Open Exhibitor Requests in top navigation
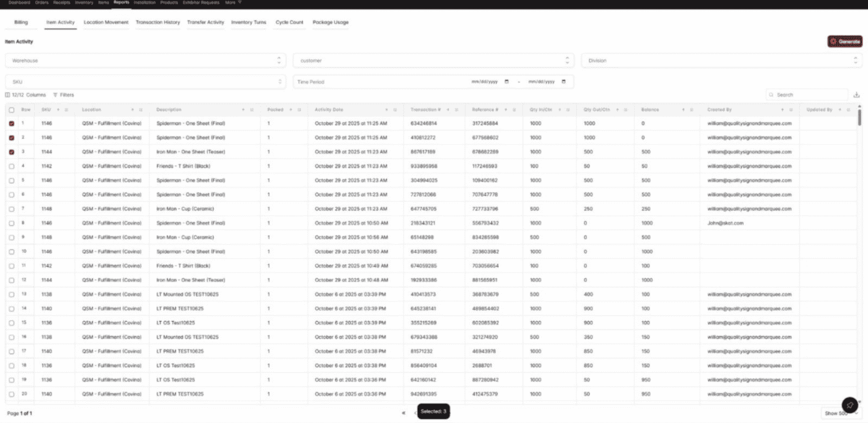Viewport: 868px width, 423px height. (x=201, y=3)
